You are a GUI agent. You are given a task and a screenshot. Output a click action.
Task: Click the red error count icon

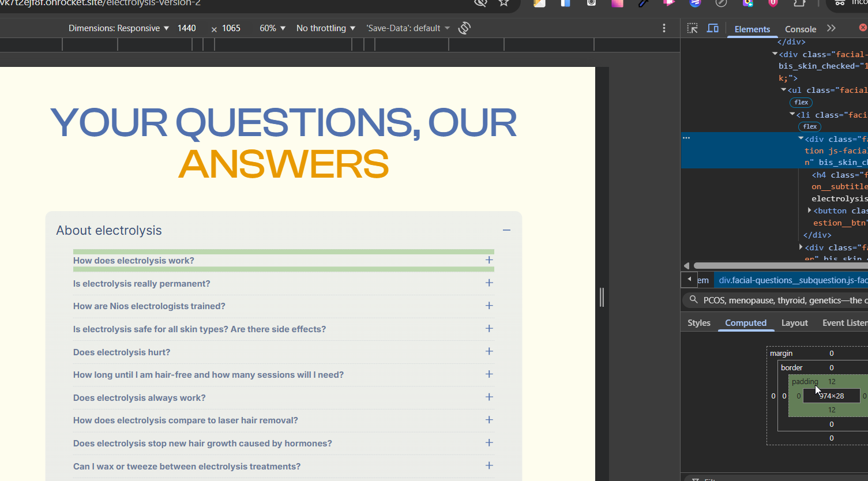[863, 28]
